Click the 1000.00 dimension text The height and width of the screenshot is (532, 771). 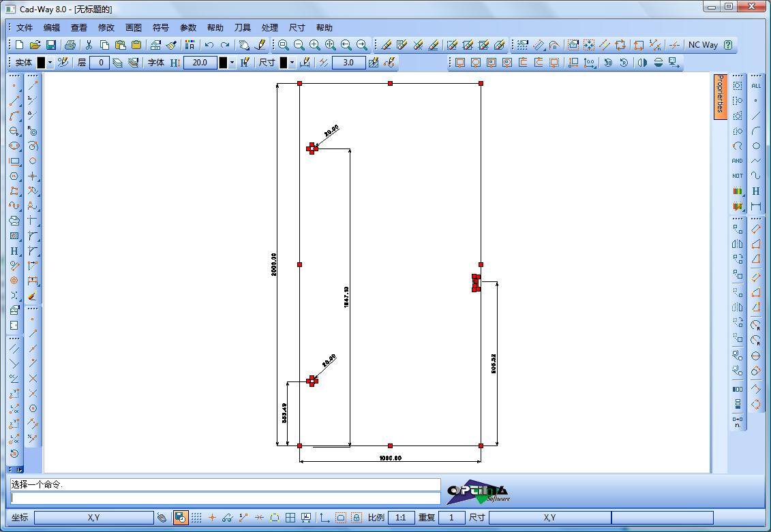[391, 458]
